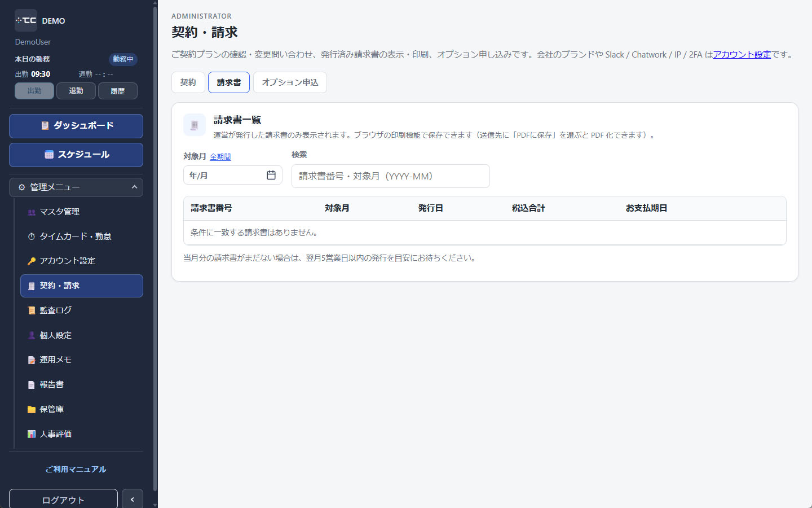Click the 発行日 column header

pyautogui.click(x=431, y=208)
